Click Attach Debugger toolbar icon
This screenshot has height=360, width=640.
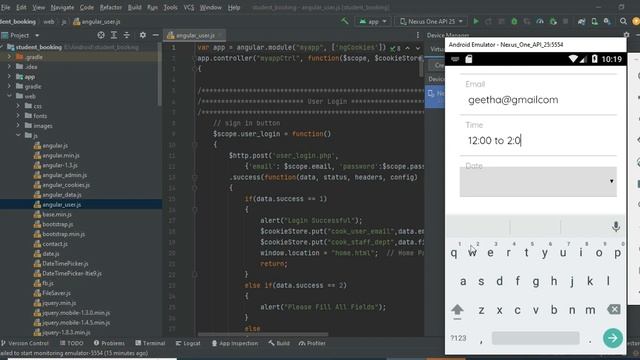coord(553,21)
